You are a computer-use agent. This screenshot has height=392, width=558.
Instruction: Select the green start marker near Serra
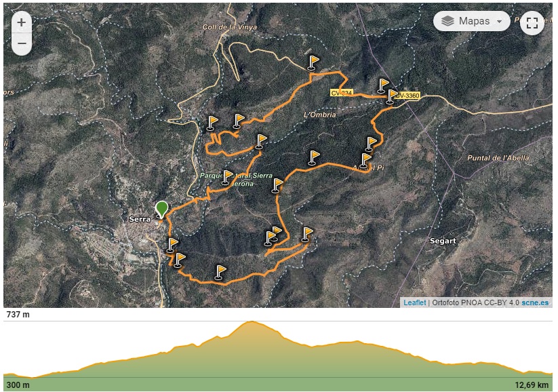point(161,210)
